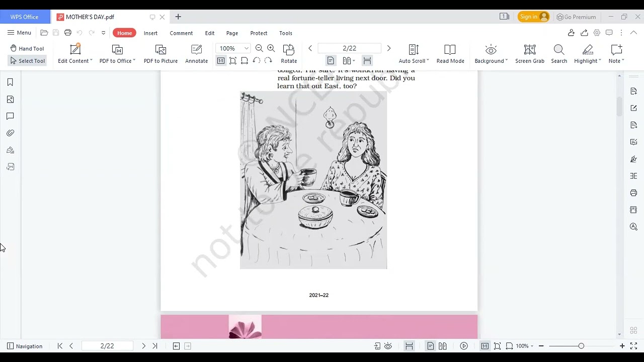This screenshot has width=644, height=362.
Task: Zoom in with the toolbar magnifier plus
Action: click(x=271, y=48)
